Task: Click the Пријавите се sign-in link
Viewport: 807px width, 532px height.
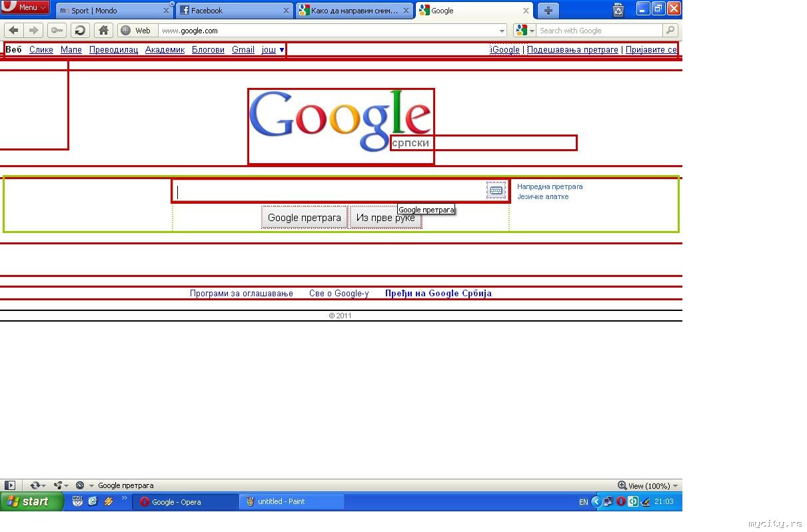Action: [651, 50]
